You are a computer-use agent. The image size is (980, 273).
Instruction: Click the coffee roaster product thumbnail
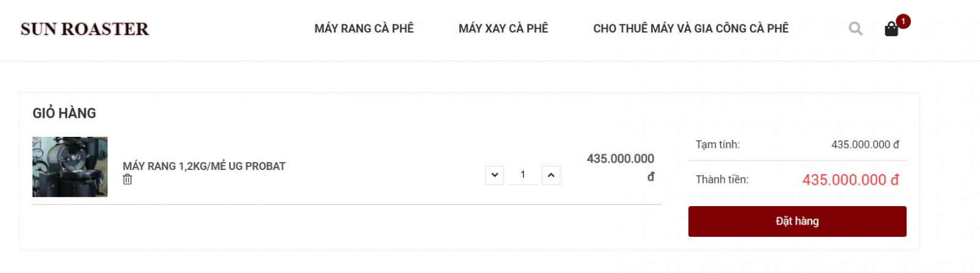(x=70, y=167)
